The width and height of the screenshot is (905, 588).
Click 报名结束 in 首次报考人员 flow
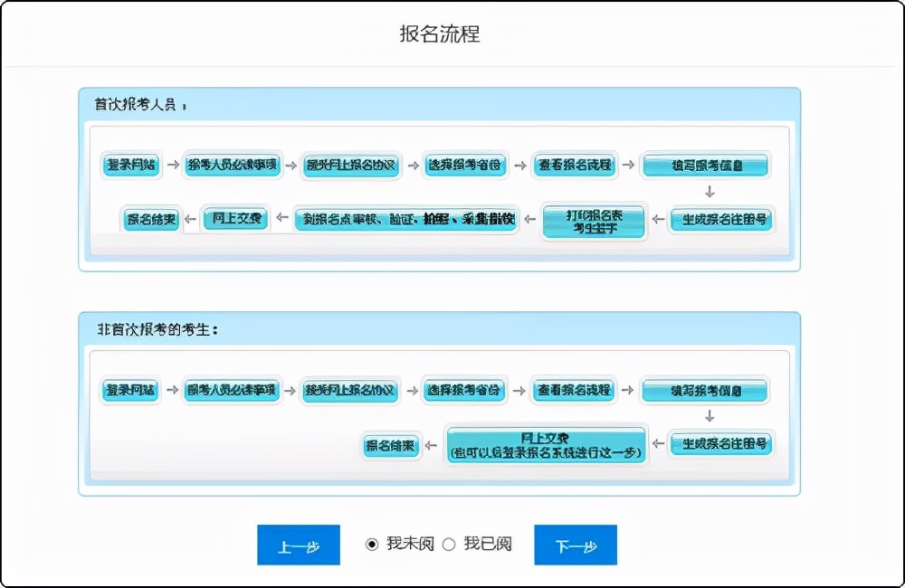point(151,219)
